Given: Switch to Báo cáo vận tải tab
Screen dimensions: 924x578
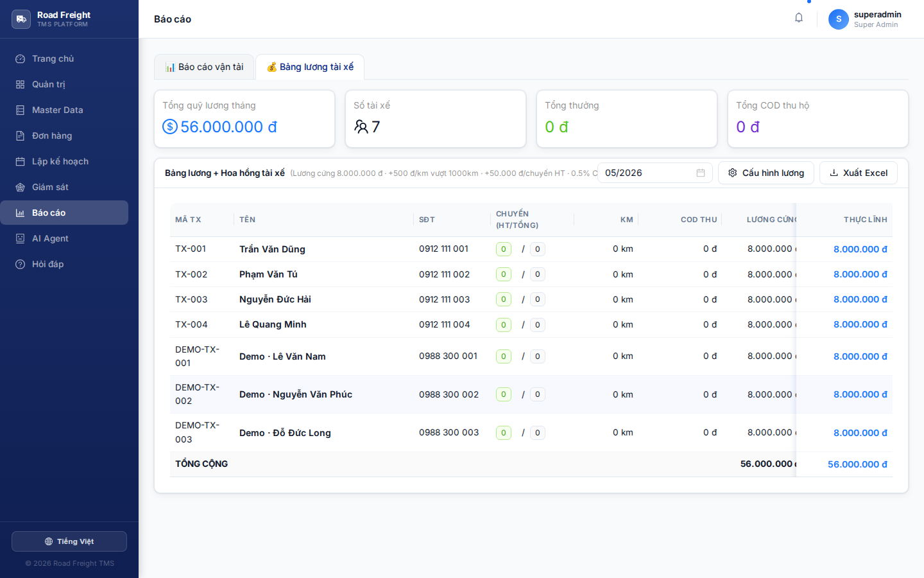Looking at the screenshot, I should click(204, 67).
